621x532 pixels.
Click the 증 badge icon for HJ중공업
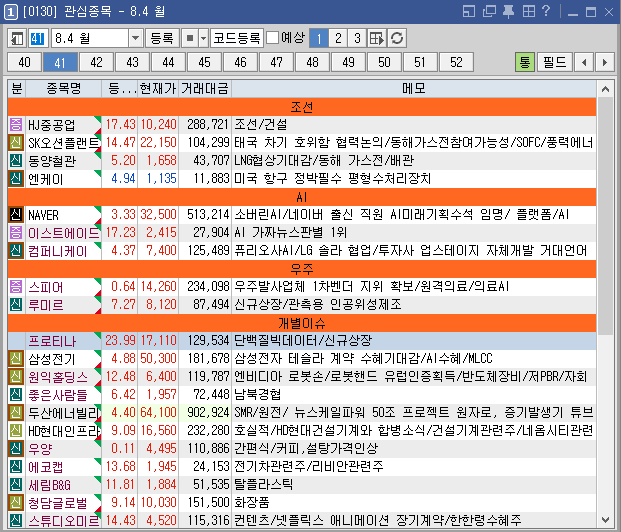16,124
